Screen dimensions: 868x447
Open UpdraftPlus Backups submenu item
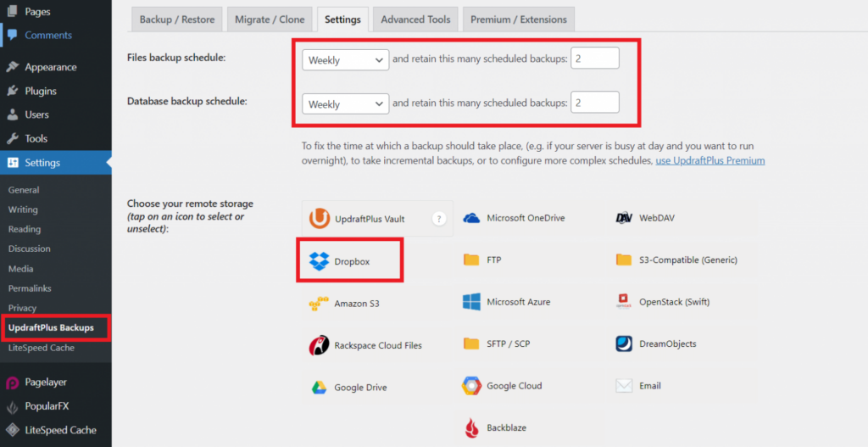point(51,327)
